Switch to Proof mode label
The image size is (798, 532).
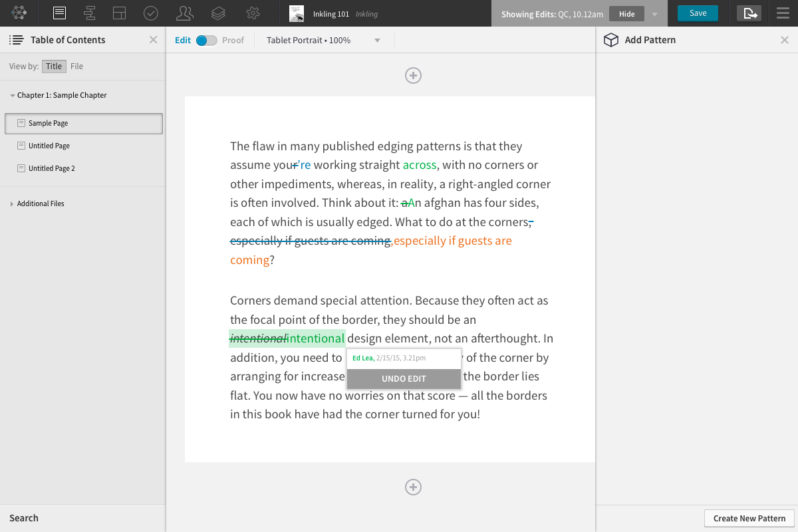[233, 40]
